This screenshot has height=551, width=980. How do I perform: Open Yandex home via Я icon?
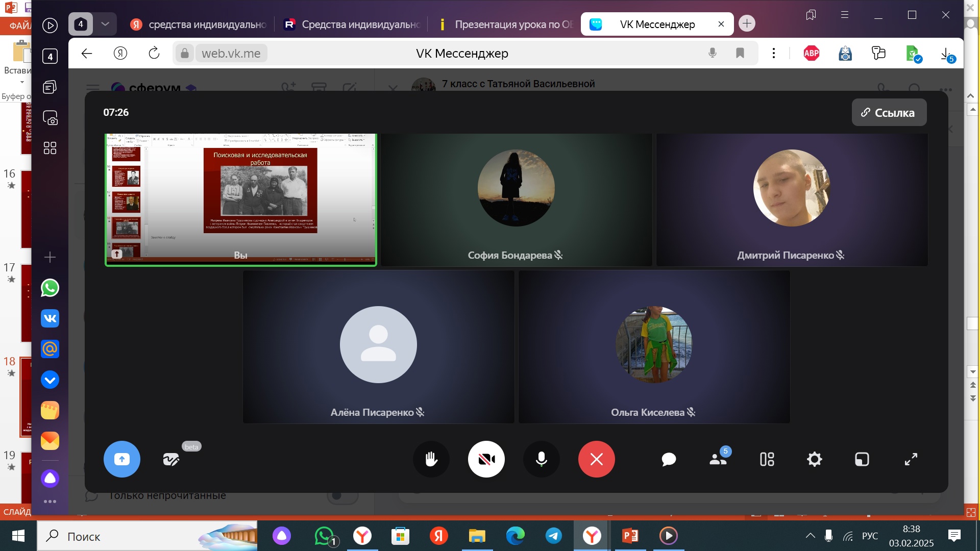(120, 53)
